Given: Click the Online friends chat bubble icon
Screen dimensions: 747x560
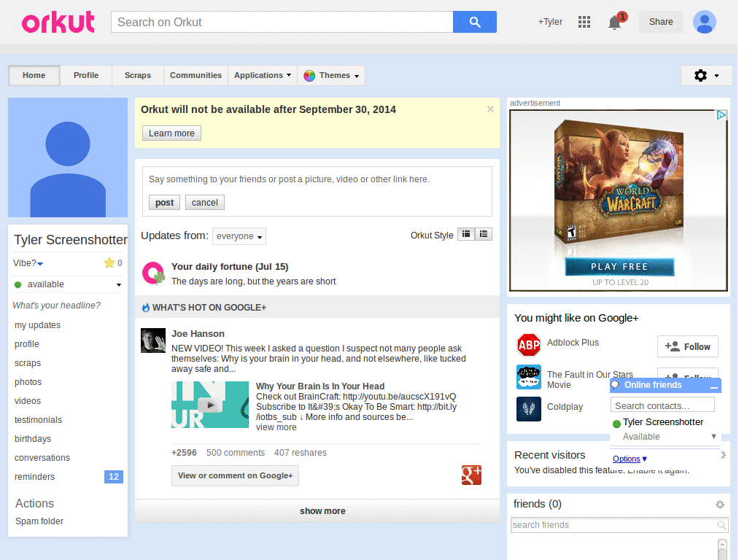Looking at the screenshot, I should (616, 385).
